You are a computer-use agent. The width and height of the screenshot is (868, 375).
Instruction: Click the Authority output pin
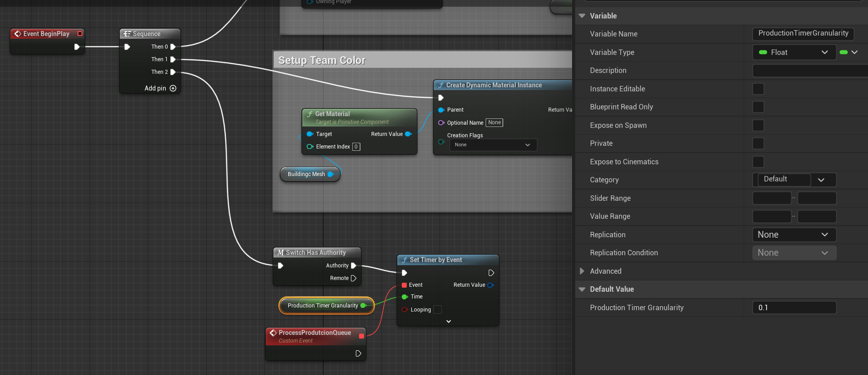click(354, 266)
